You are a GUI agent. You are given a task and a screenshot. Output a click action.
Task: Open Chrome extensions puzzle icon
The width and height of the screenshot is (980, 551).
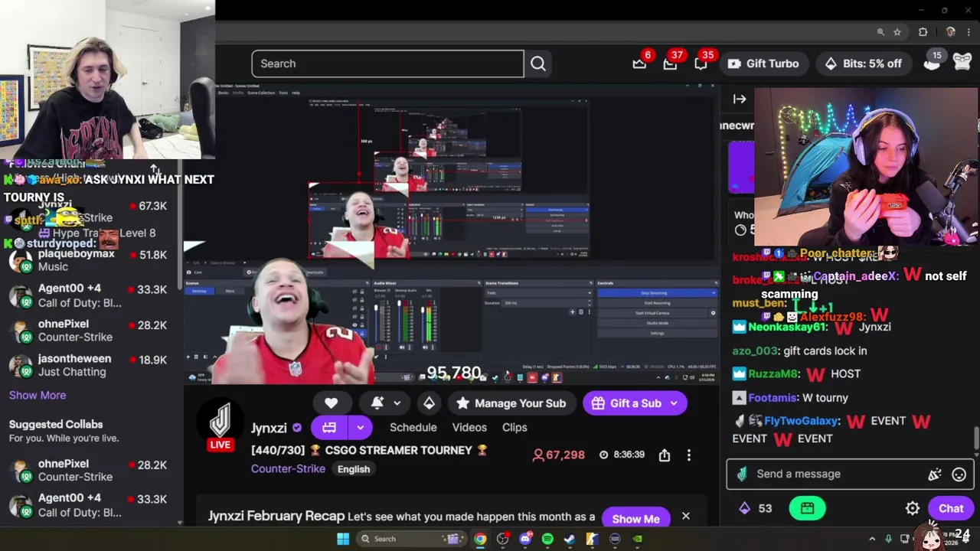[x=923, y=32]
